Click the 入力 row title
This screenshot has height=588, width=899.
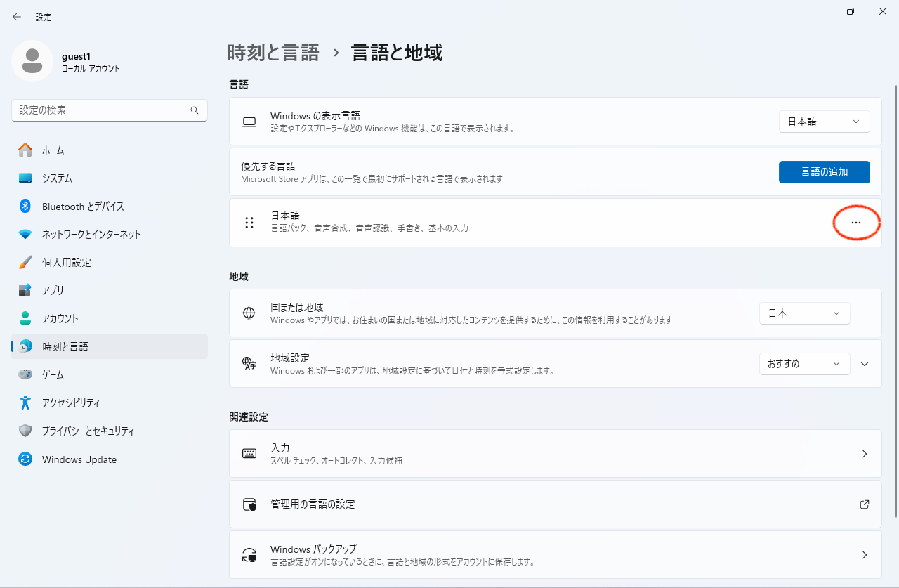click(x=280, y=447)
